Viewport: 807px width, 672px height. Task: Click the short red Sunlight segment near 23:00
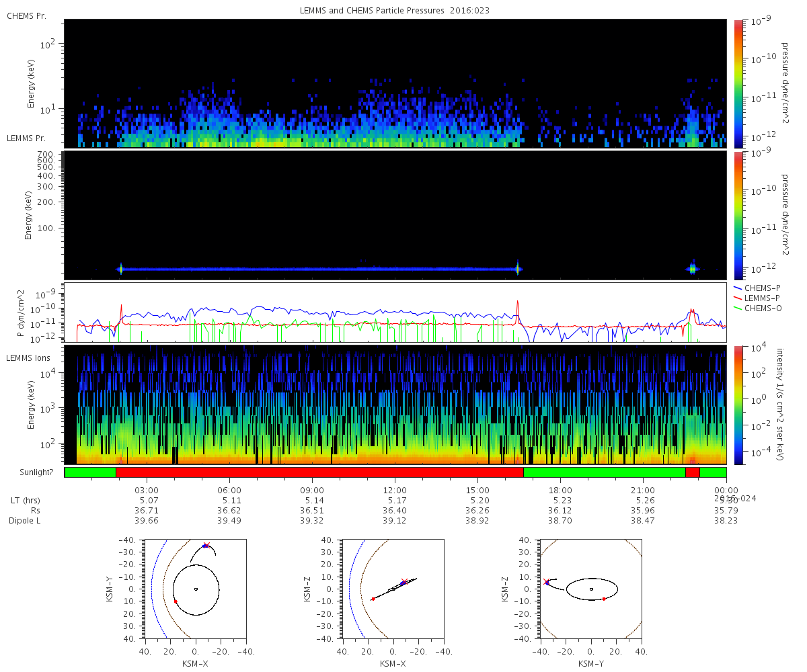692,472
